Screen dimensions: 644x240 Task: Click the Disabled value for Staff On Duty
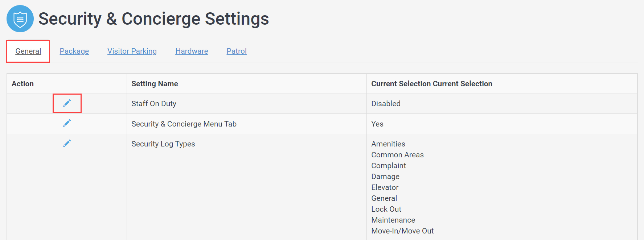[x=386, y=104]
